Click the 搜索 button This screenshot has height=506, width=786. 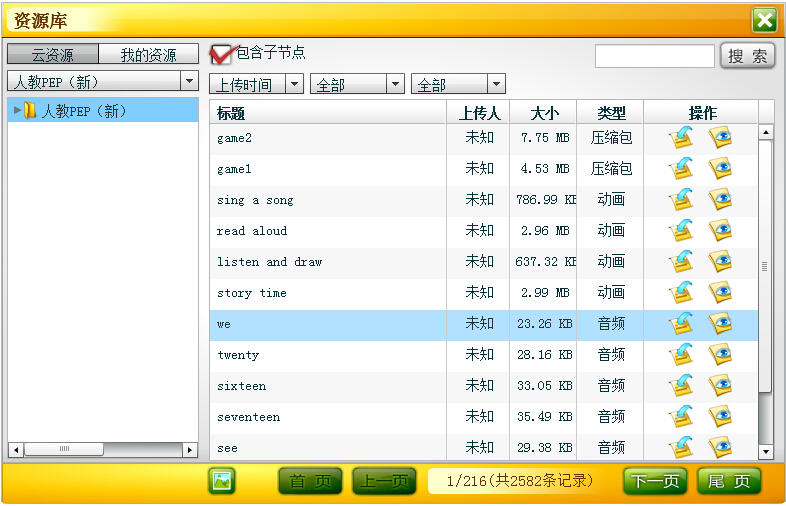tap(747, 56)
